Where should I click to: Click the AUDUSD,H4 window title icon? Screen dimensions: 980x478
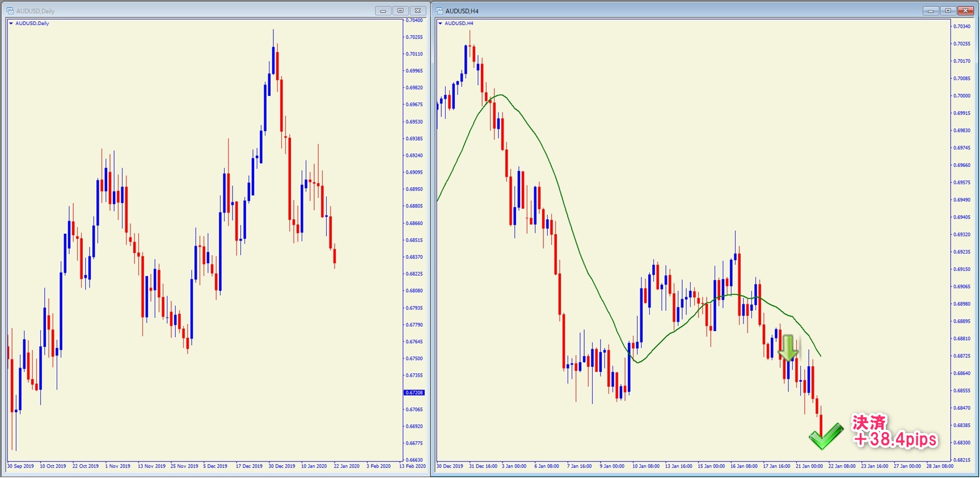pos(440,11)
